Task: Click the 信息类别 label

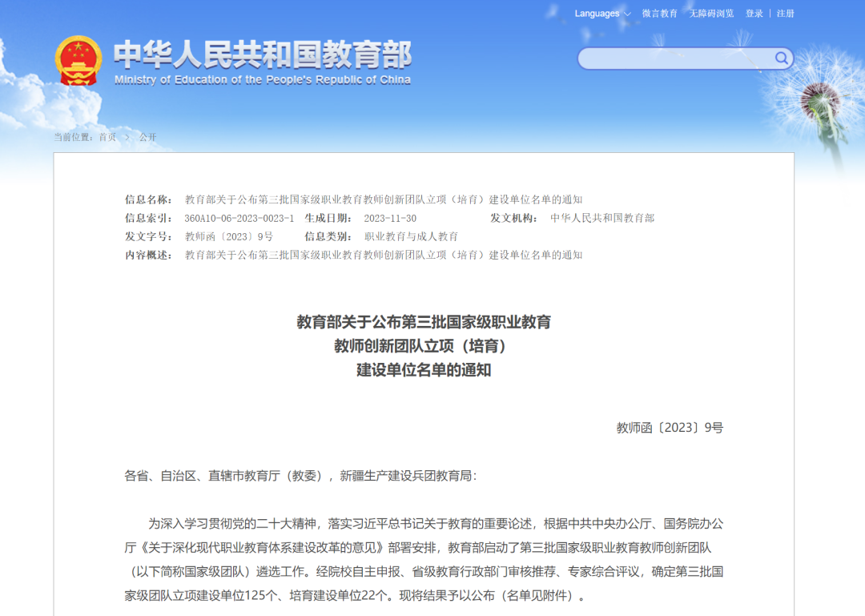Action: pyautogui.click(x=328, y=236)
